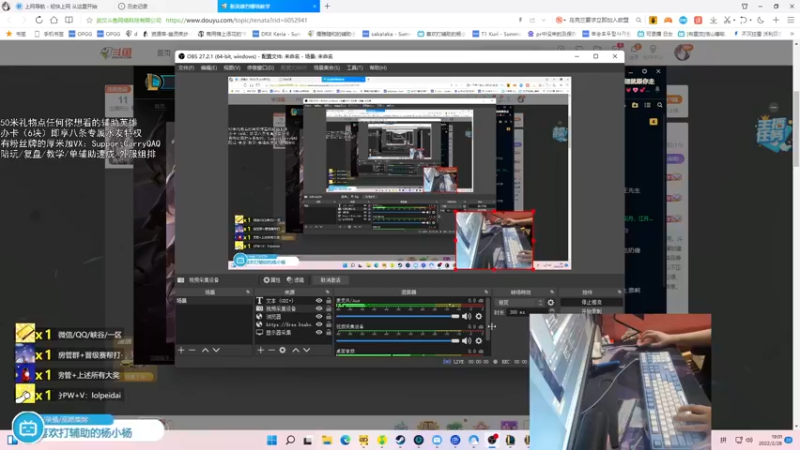The height and width of the screenshot is (450, 800).
Task: Open transition properties gear in OBS
Action: (551, 303)
